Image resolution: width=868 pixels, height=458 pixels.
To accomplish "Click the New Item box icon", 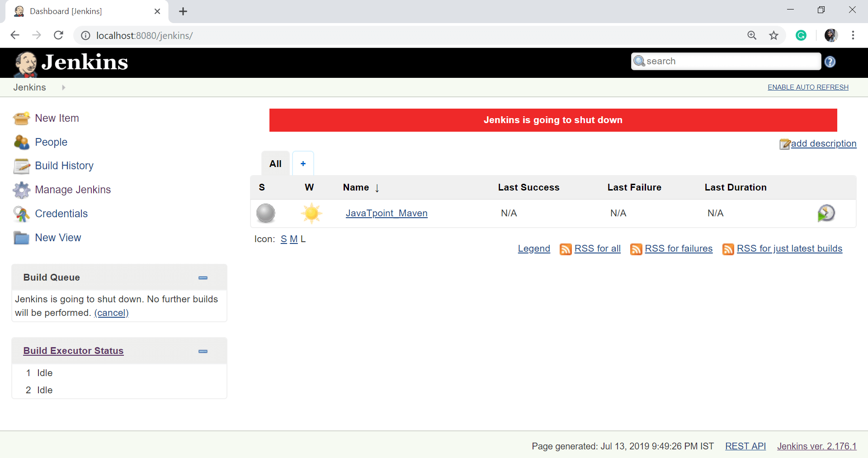I will pos(21,118).
